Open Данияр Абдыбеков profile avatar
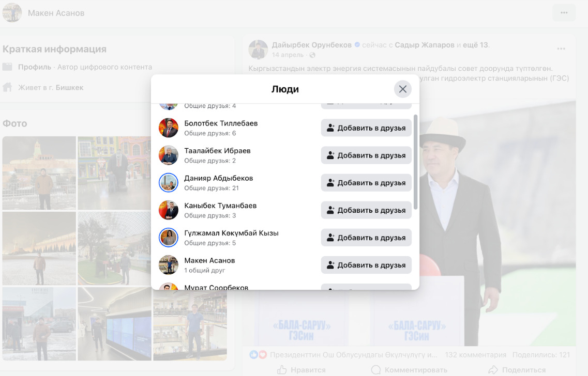The width and height of the screenshot is (588, 376). click(x=169, y=182)
